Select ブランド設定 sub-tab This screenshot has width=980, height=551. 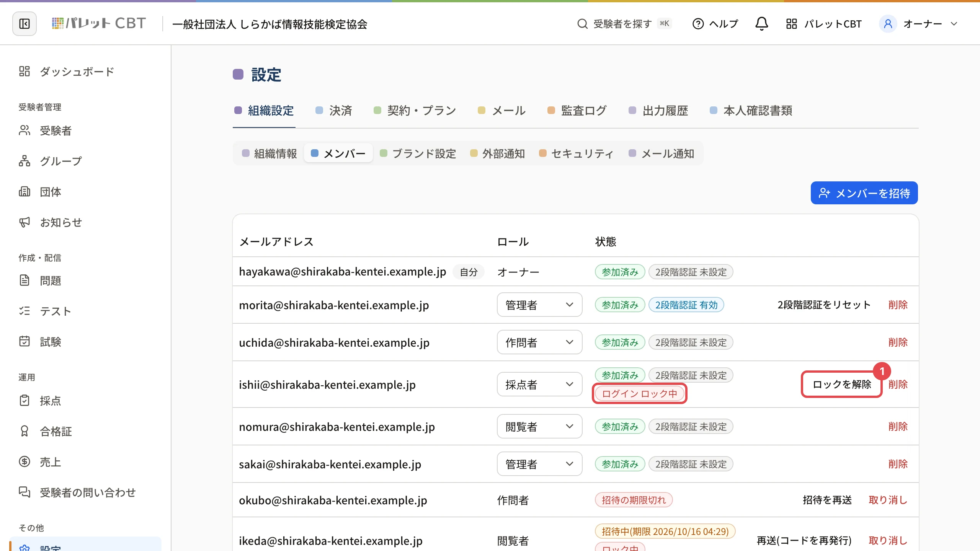pyautogui.click(x=418, y=153)
